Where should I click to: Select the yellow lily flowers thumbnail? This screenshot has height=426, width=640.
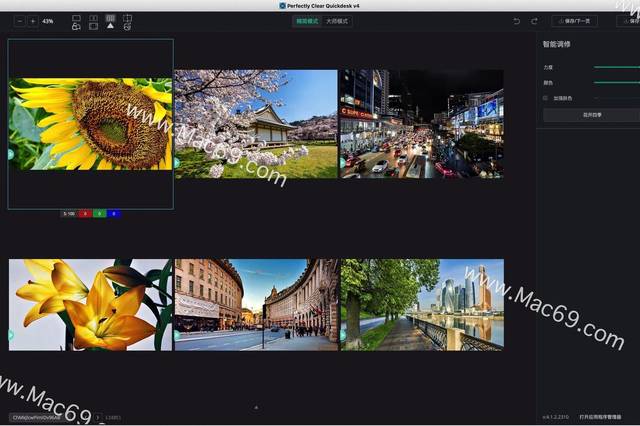pos(90,305)
